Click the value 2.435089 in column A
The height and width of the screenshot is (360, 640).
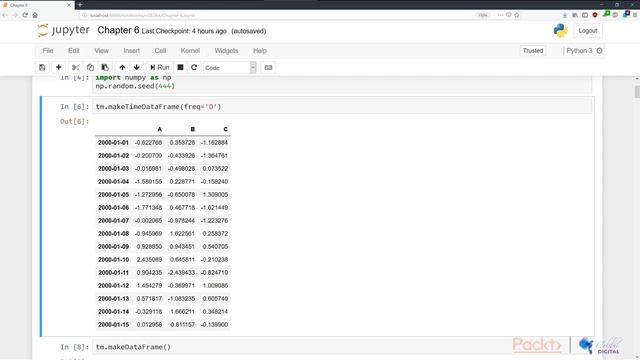(149, 260)
